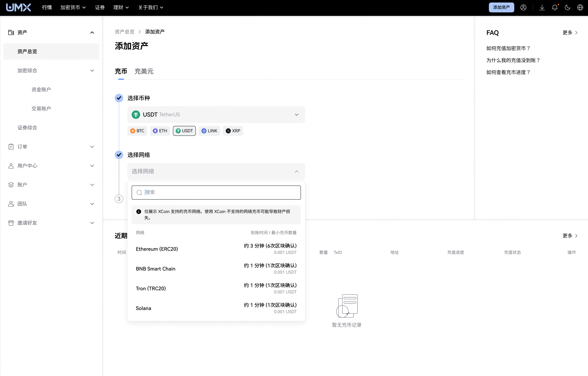Screen dimensions: 588x376
Task: Switch to the 充币 tab
Action: tap(121, 72)
